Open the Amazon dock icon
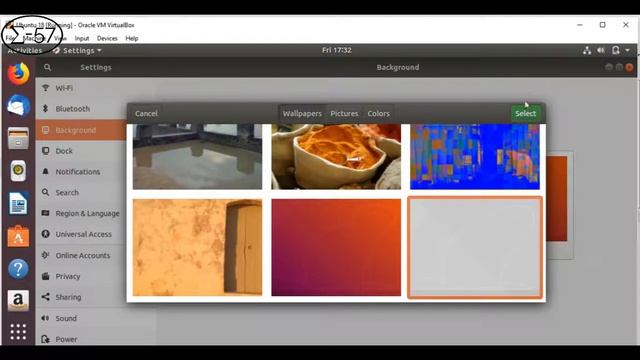The height and width of the screenshot is (360, 640). [18, 301]
